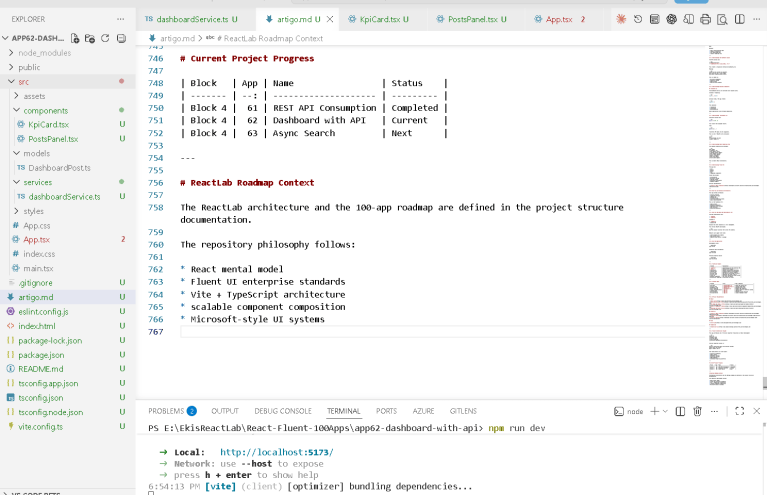Screen dimensions: 767x495
Task: Open KpiCard.tsx in the file tree
Action: coord(48,125)
